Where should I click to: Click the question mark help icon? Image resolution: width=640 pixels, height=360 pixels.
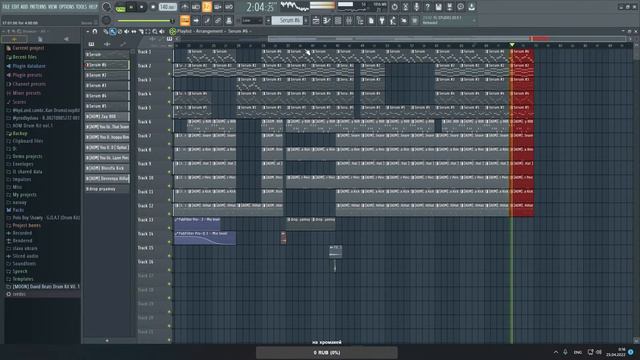pyautogui.click(x=427, y=7)
